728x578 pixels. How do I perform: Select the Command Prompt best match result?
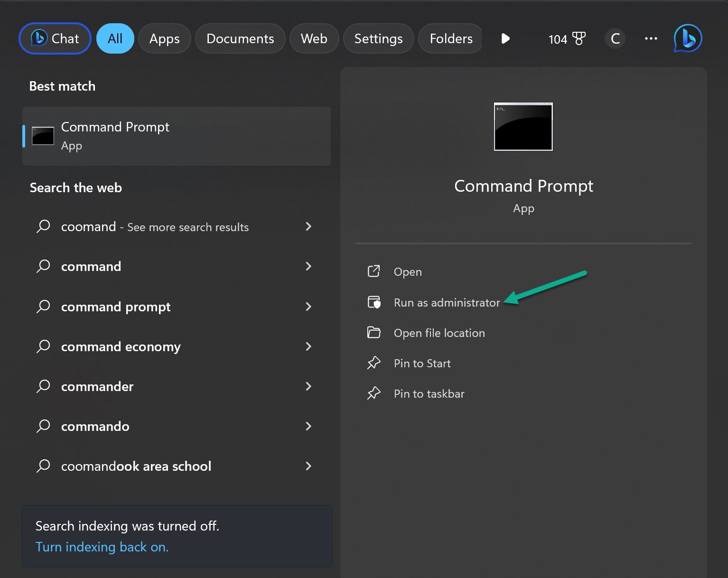click(177, 136)
